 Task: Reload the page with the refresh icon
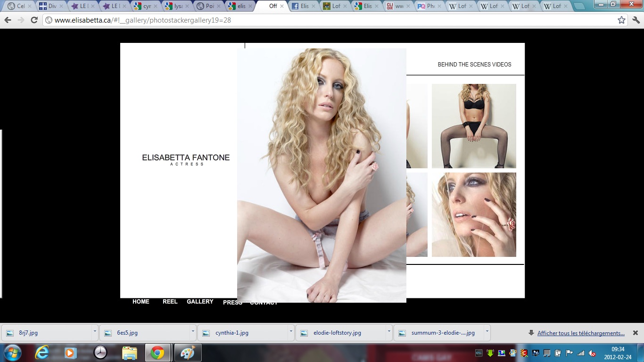tap(34, 20)
